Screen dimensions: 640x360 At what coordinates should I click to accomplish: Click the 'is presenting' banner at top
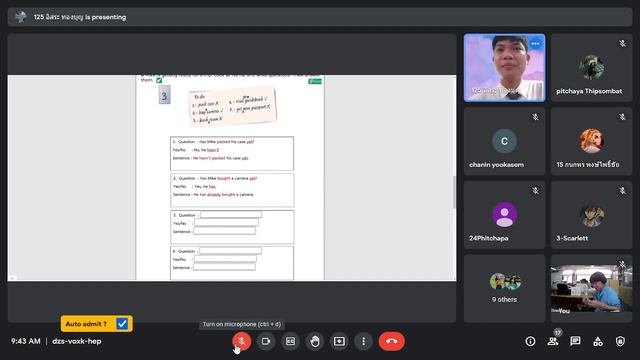coord(320,17)
